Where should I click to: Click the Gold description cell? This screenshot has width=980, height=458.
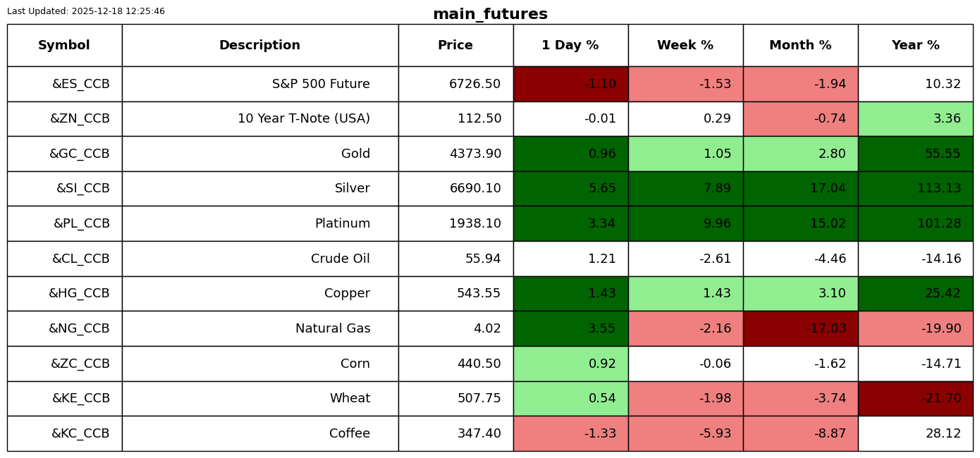355,154
